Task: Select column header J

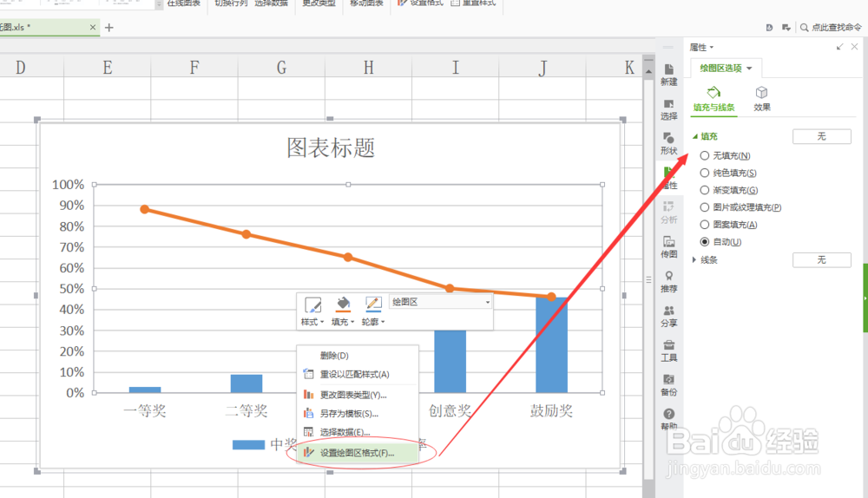Action: pyautogui.click(x=542, y=68)
